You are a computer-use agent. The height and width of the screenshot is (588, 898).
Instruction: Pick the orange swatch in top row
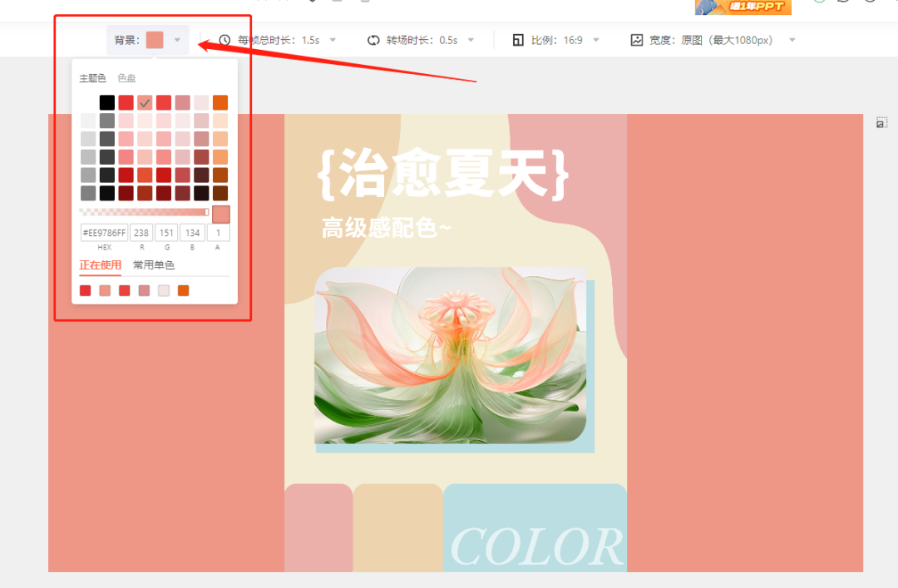[x=220, y=102]
